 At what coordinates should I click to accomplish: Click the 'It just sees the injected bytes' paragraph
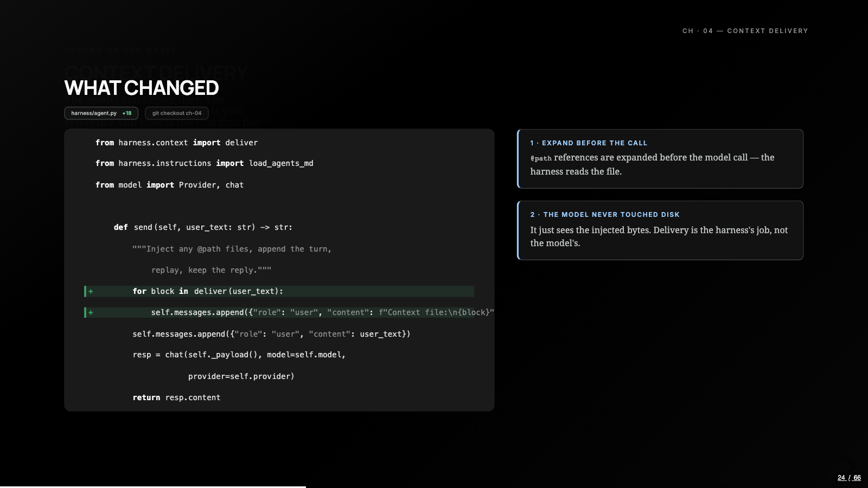pyautogui.click(x=659, y=236)
